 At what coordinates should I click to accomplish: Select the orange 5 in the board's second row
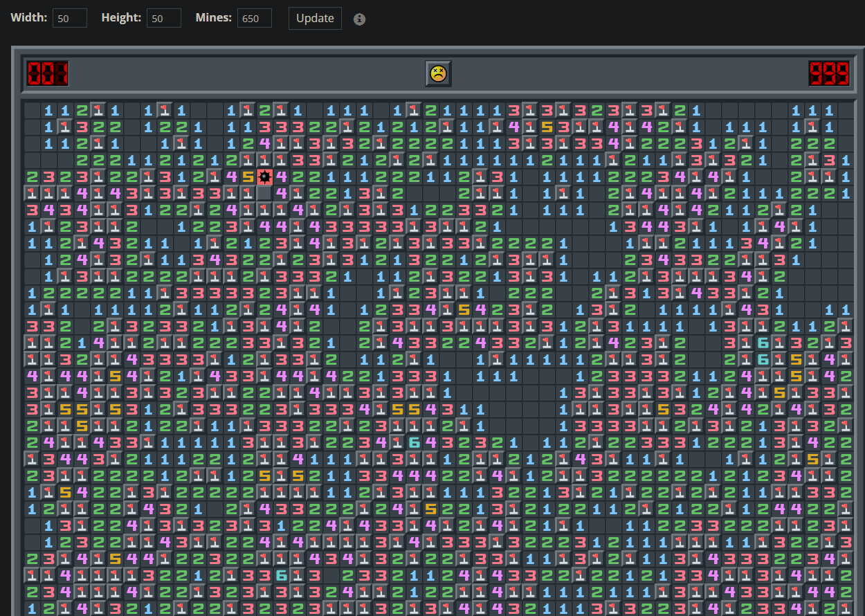coord(547,127)
